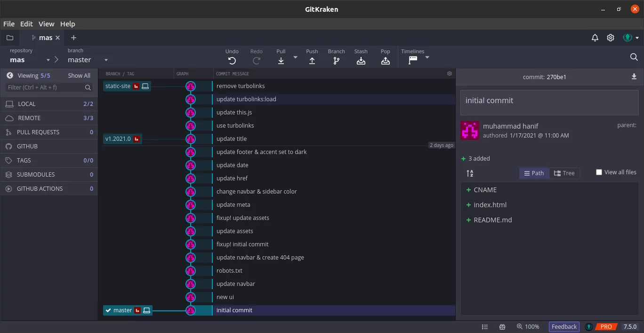Click the PRO badge
The height and width of the screenshot is (333, 644).
click(x=606, y=327)
